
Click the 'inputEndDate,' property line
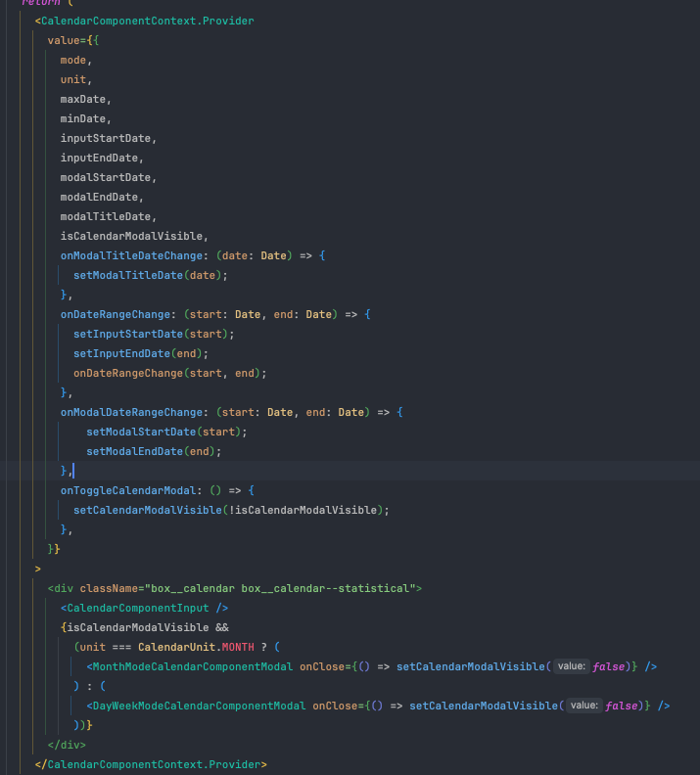(x=102, y=158)
